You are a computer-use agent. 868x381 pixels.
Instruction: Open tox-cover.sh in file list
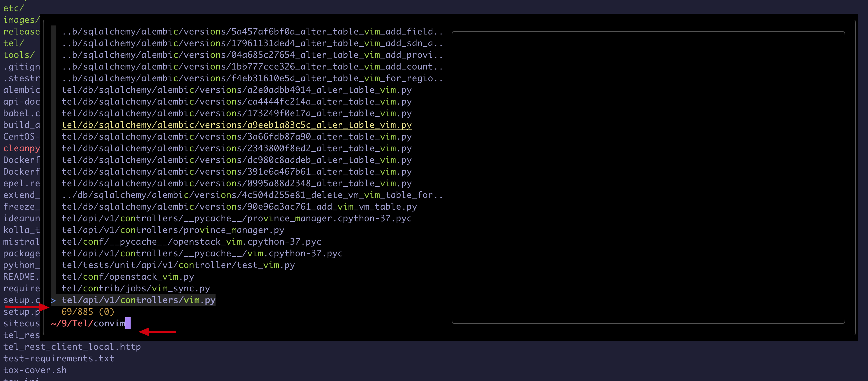(35, 370)
